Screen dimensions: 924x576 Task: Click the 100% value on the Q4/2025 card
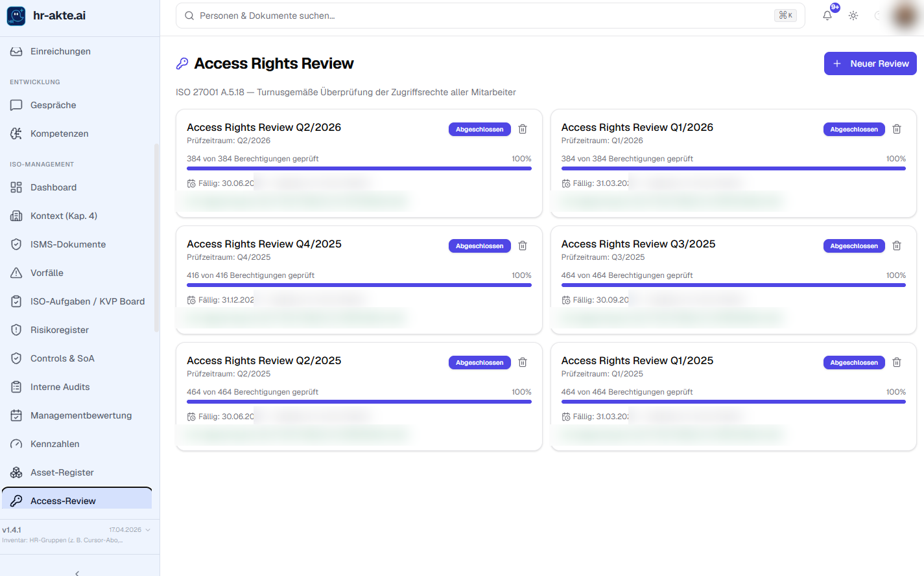(x=521, y=275)
